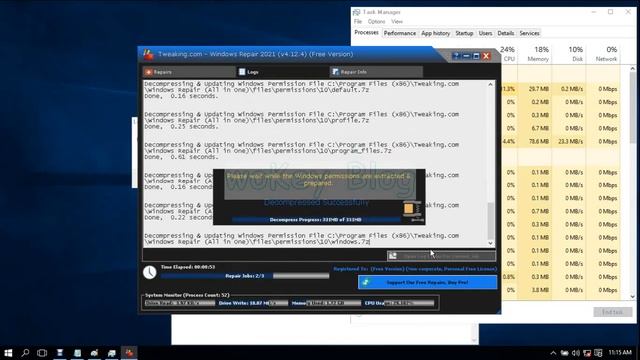Switch to Task Manager Performance tab

point(400,33)
